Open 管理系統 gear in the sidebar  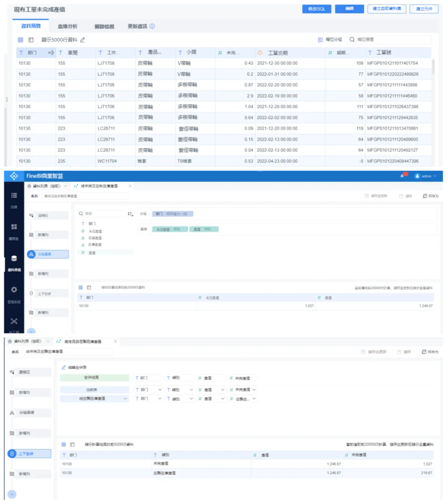click(14, 293)
